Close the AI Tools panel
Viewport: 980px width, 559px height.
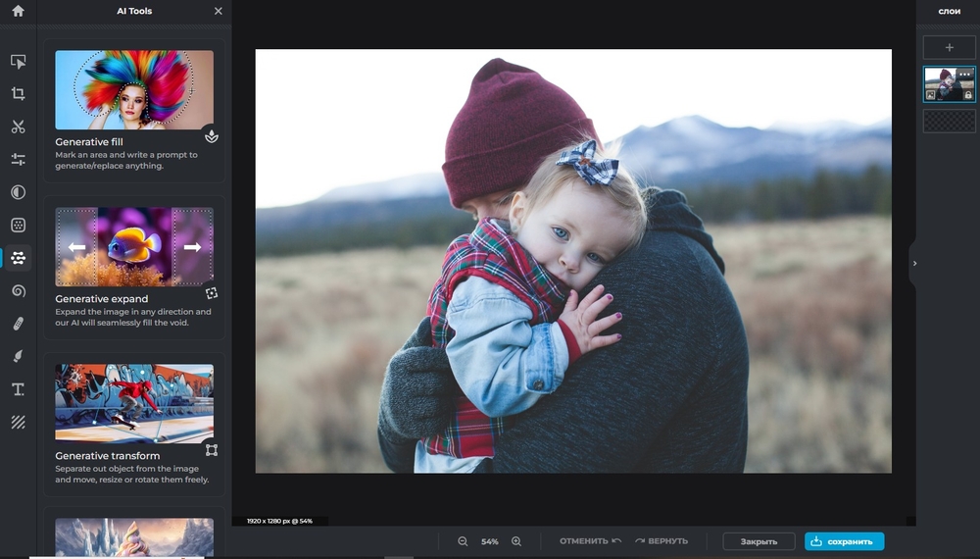[218, 12]
